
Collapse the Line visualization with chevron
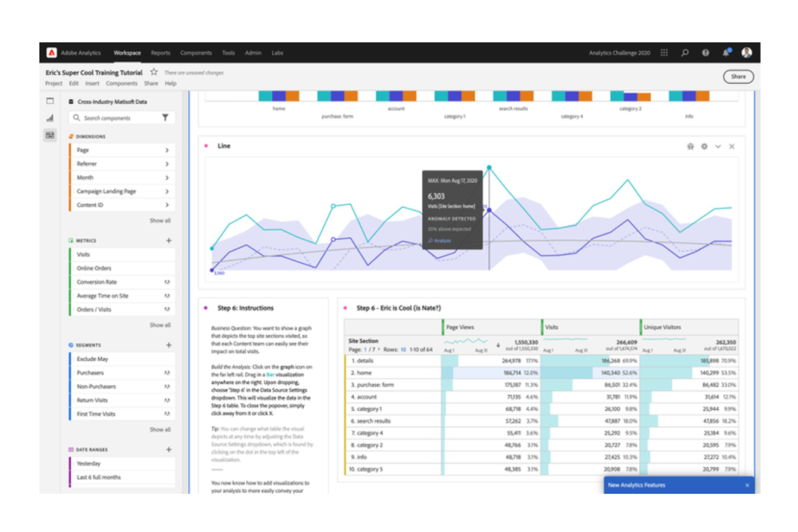[718, 146]
